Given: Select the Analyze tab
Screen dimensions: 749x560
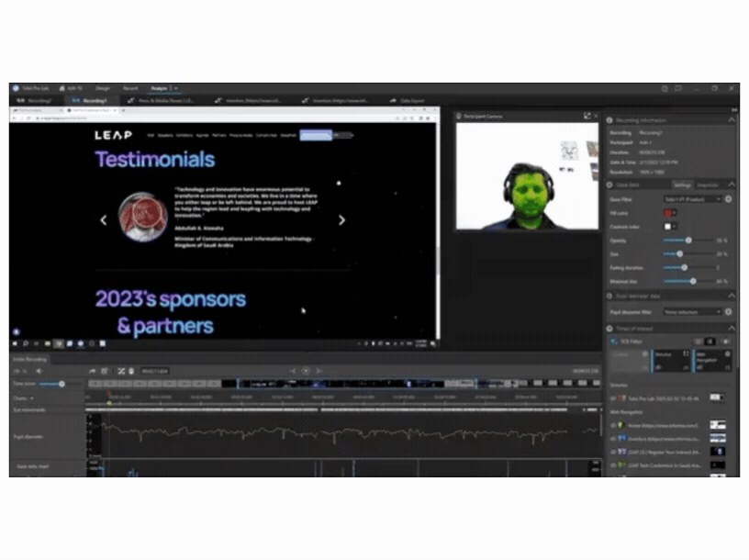Looking at the screenshot, I should tap(159, 88).
